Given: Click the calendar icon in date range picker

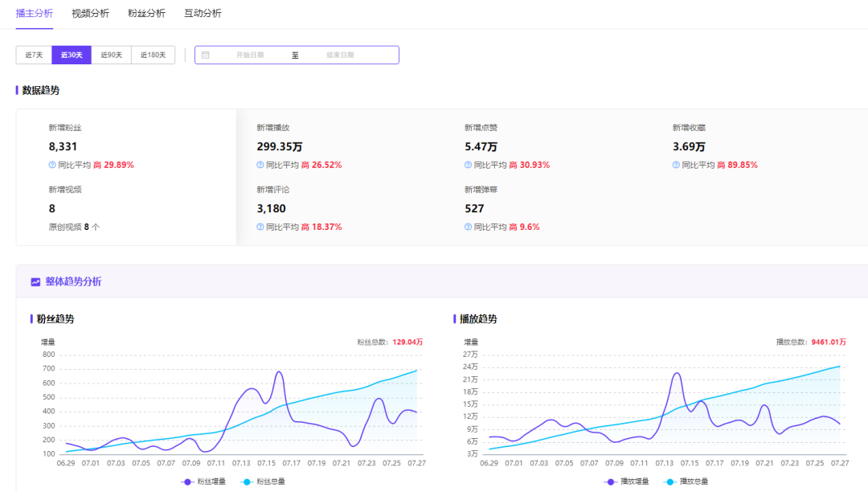Looking at the screenshot, I should [x=206, y=55].
